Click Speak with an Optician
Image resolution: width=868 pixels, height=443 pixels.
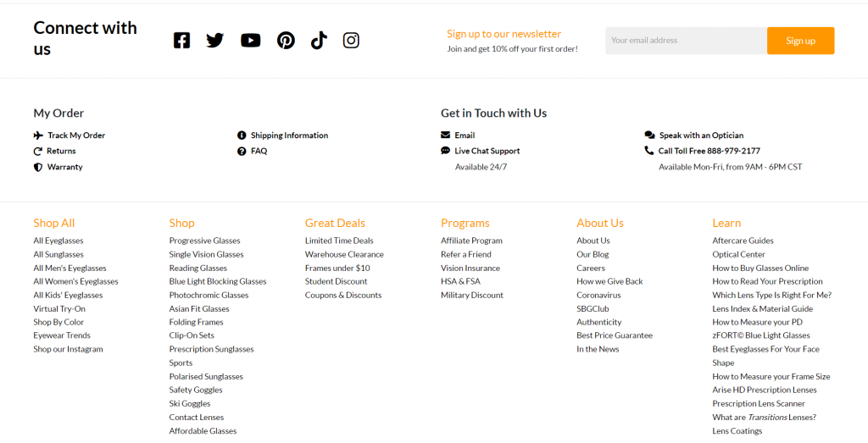pyautogui.click(x=701, y=136)
